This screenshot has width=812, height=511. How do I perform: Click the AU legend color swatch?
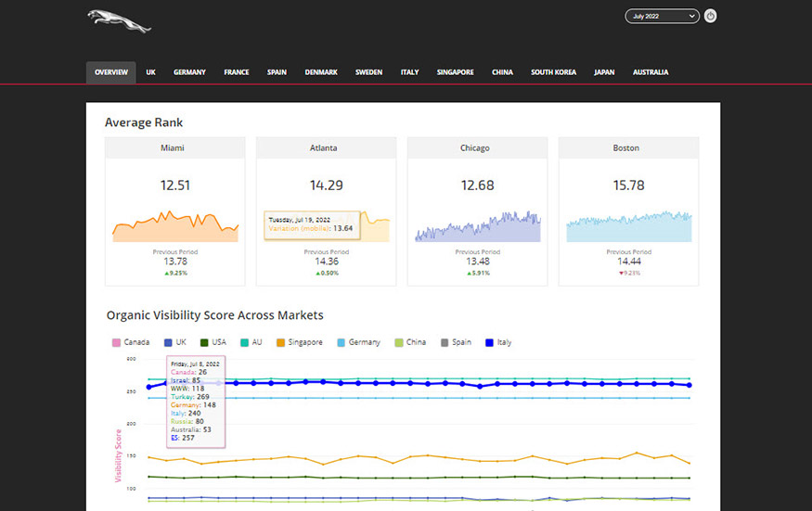point(244,342)
